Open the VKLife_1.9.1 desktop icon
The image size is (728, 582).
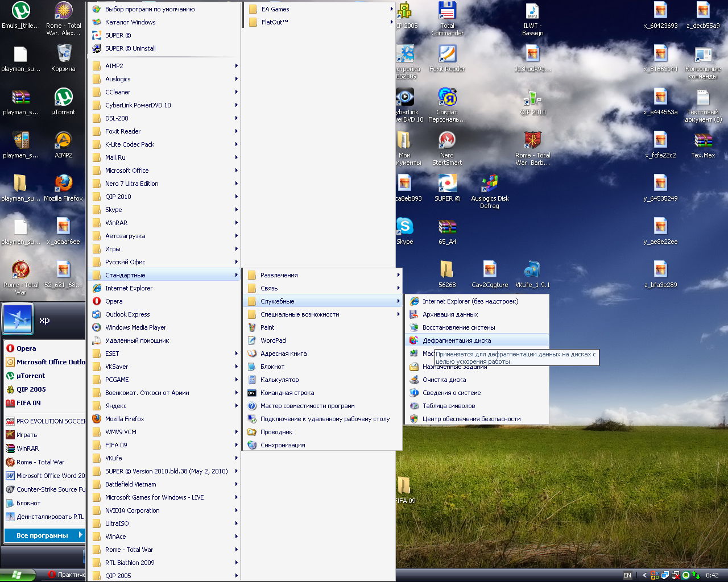click(532, 274)
